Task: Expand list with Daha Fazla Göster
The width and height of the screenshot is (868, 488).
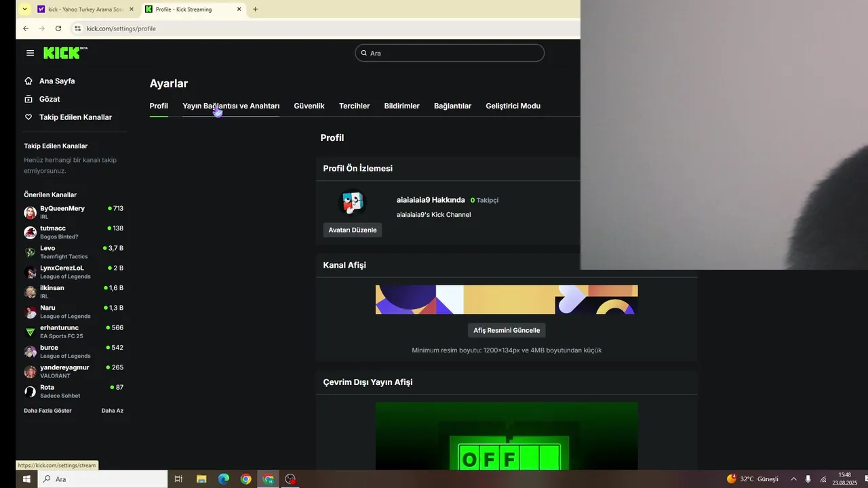Action: pyautogui.click(x=47, y=411)
